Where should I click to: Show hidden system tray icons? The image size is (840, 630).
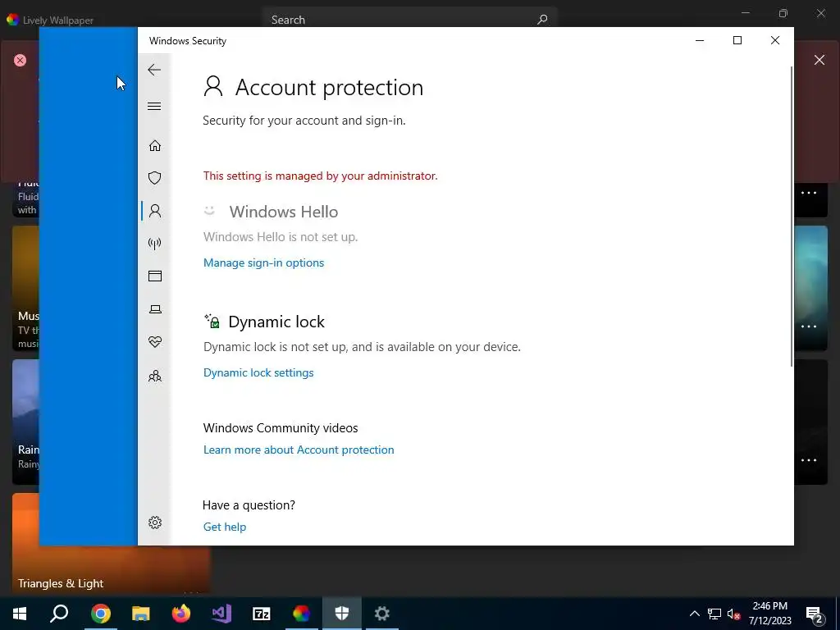tap(694, 614)
